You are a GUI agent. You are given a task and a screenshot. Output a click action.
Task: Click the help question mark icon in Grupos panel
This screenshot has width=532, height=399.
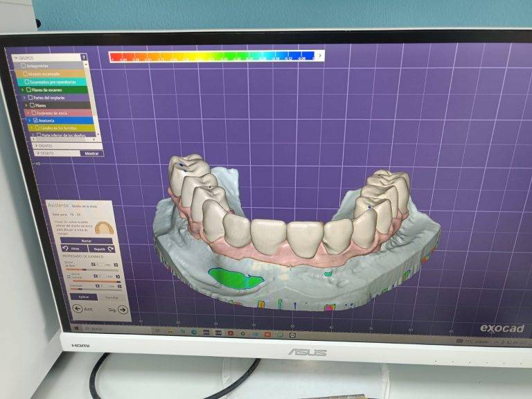point(84,57)
